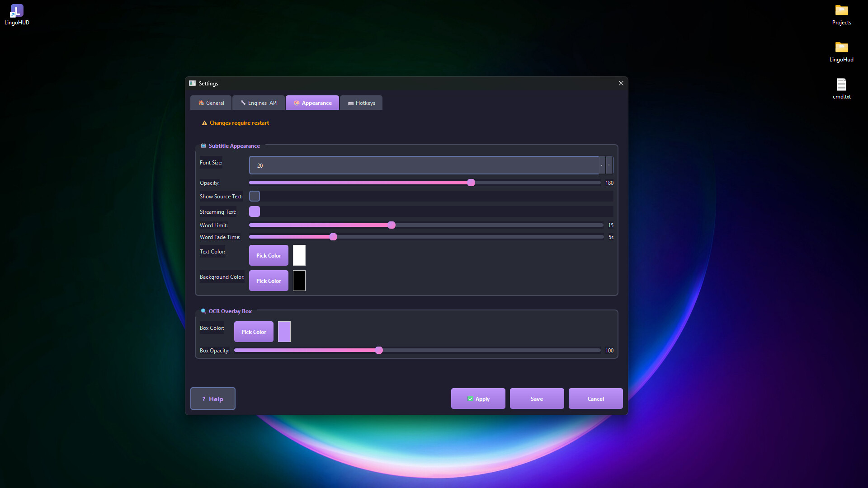The image size is (868, 488).
Task: Click the leftmost Font Size spin button
Action: [x=602, y=165]
